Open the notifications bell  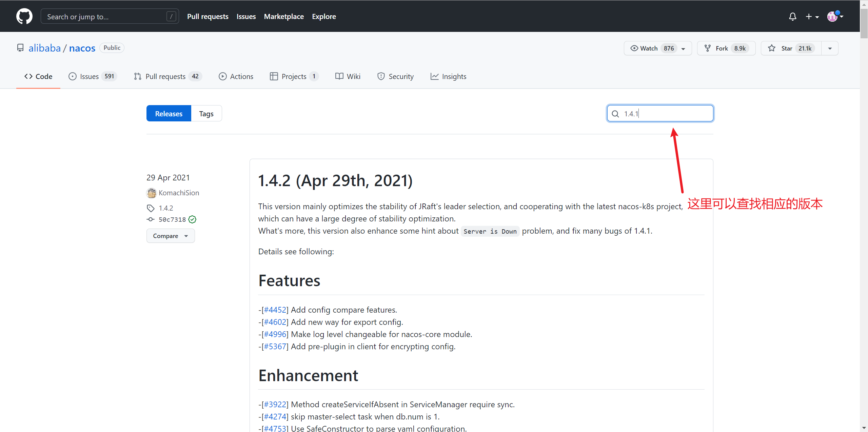click(792, 17)
